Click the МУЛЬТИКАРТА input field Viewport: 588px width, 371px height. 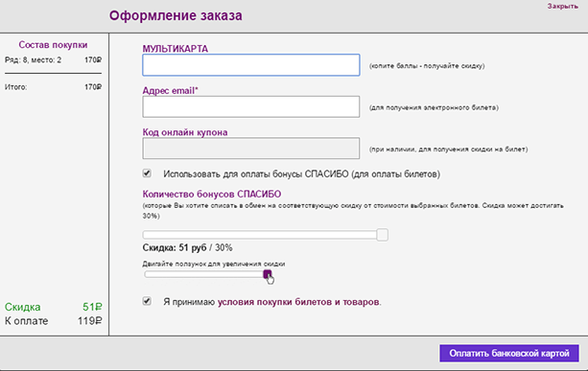(x=251, y=65)
